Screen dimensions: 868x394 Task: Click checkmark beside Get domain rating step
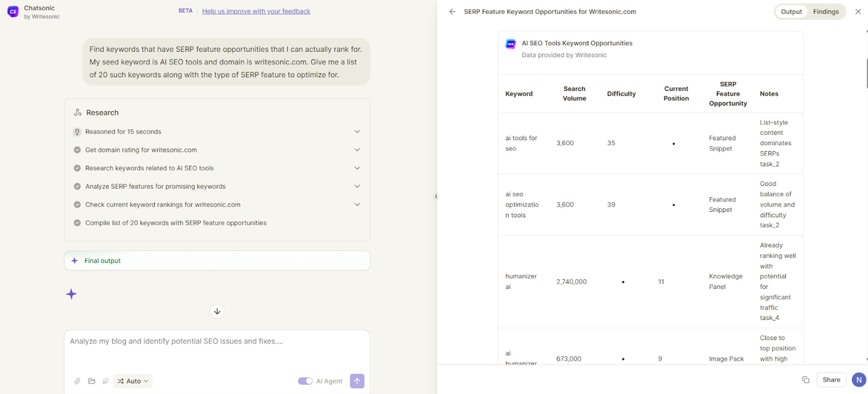point(77,150)
